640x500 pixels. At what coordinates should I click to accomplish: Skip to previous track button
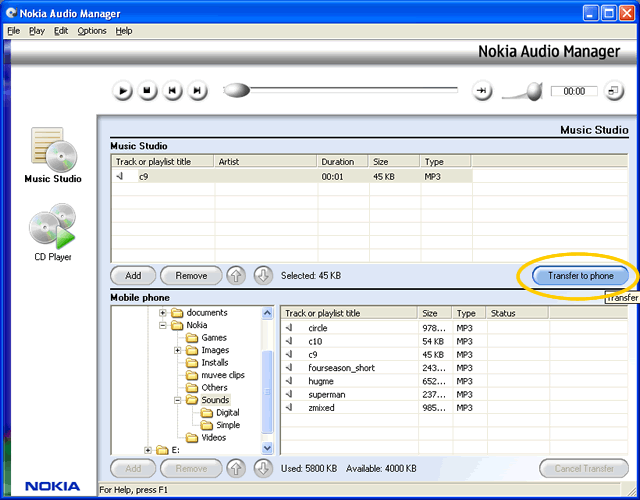point(173,91)
